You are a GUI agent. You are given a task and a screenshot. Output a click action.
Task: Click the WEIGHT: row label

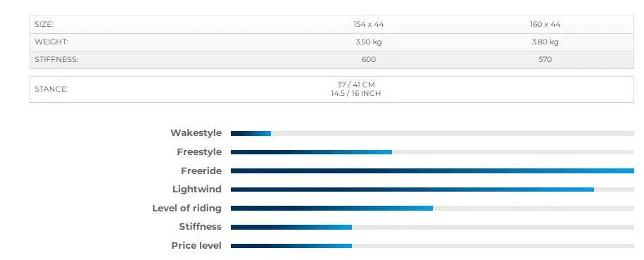51,42
